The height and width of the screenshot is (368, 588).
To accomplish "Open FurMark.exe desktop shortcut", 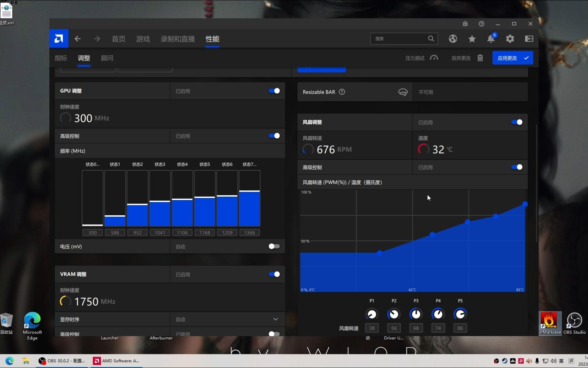I will tap(550, 323).
